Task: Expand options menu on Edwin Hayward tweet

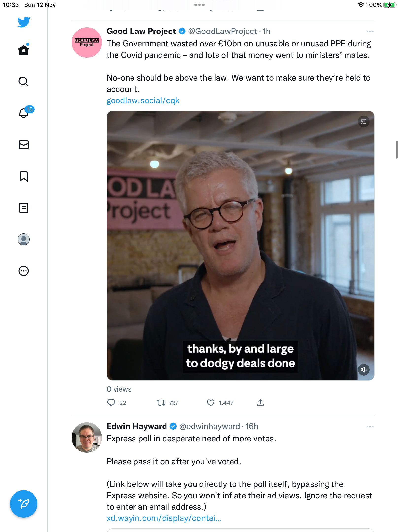Action: tap(370, 426)
